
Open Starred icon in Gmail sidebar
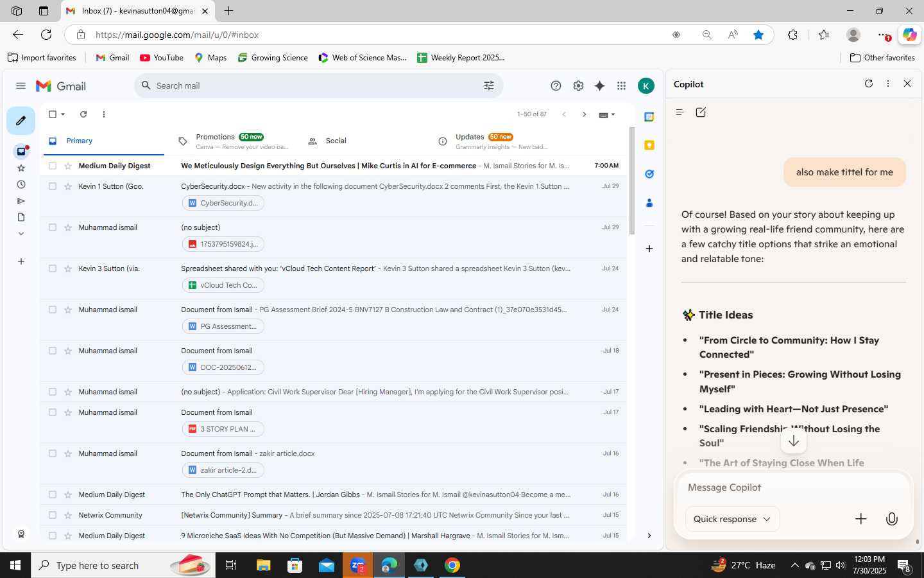(21, 168)
